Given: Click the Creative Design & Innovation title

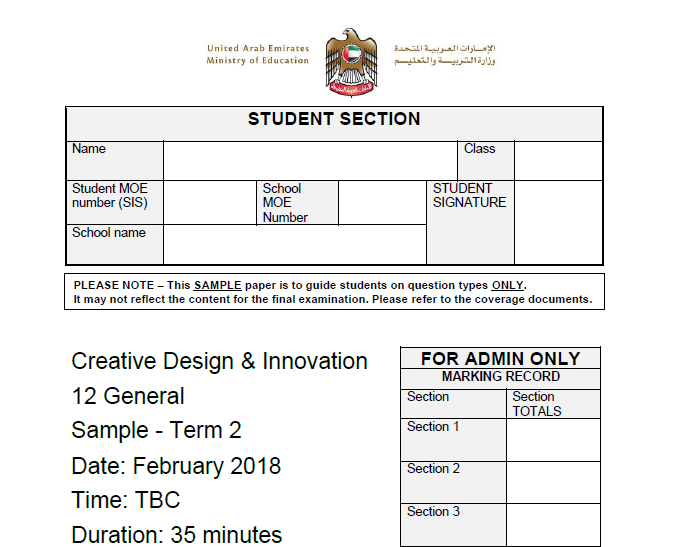Looking at the screenshot, I should (220, 361).
